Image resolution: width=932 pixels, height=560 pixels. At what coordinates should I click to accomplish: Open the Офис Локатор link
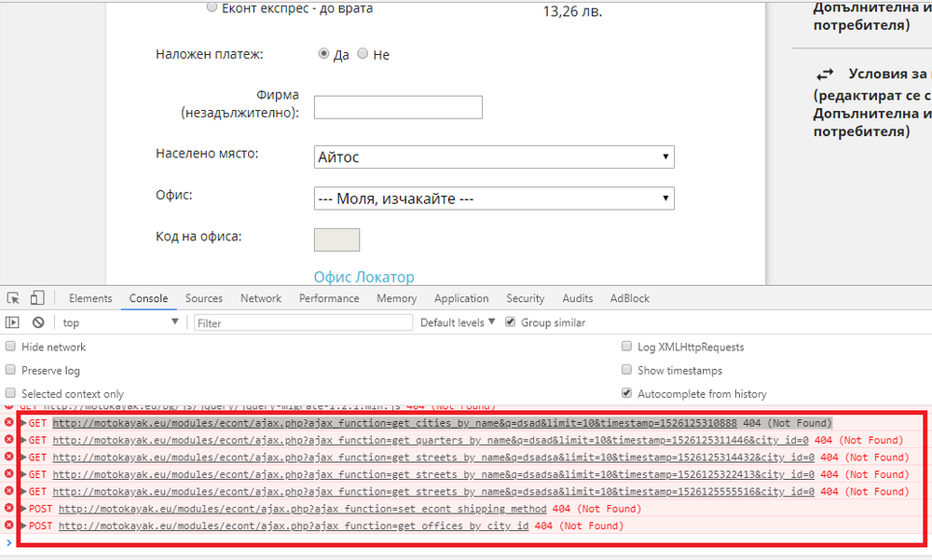click(363, 277)
